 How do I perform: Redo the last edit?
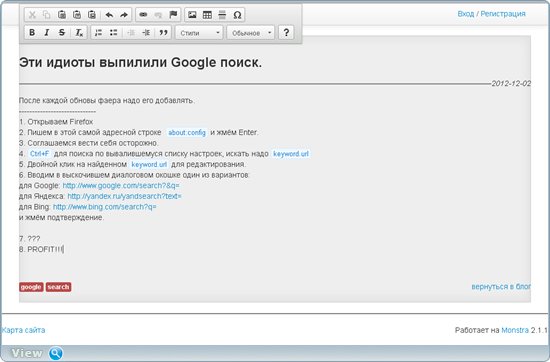point(124,15)
